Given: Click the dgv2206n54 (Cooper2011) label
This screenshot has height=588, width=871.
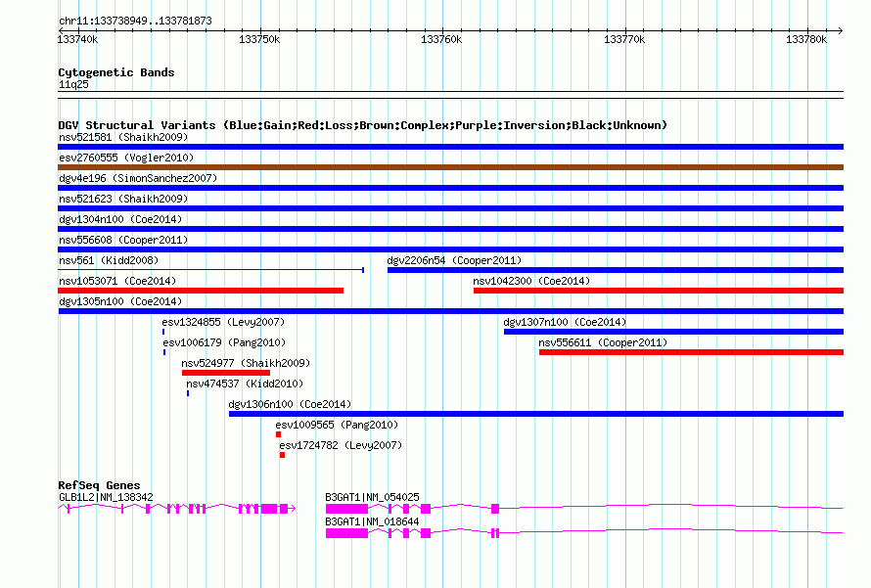Looking at the screenshot, I should point(454,260).
